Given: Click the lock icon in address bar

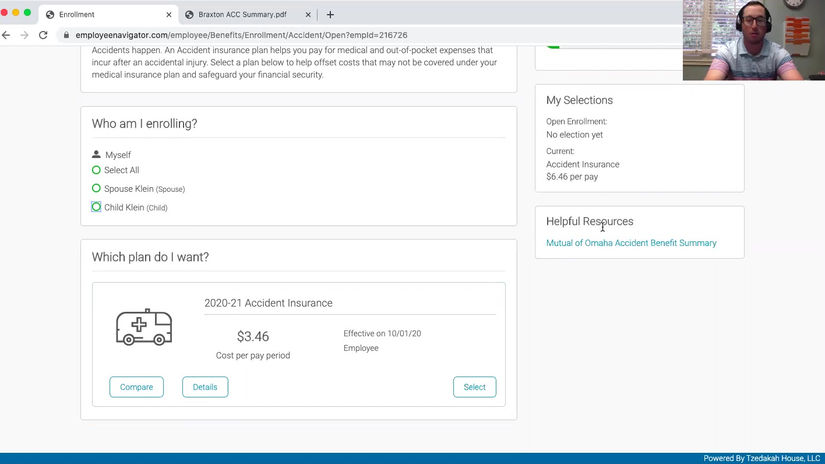Looking at the screenshot, I should click(66, 35).
